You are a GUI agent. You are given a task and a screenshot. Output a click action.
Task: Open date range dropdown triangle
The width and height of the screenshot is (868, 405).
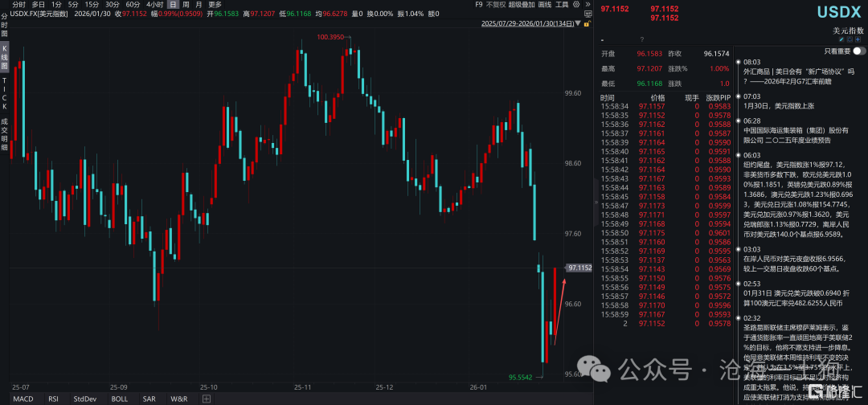(578, 23)
